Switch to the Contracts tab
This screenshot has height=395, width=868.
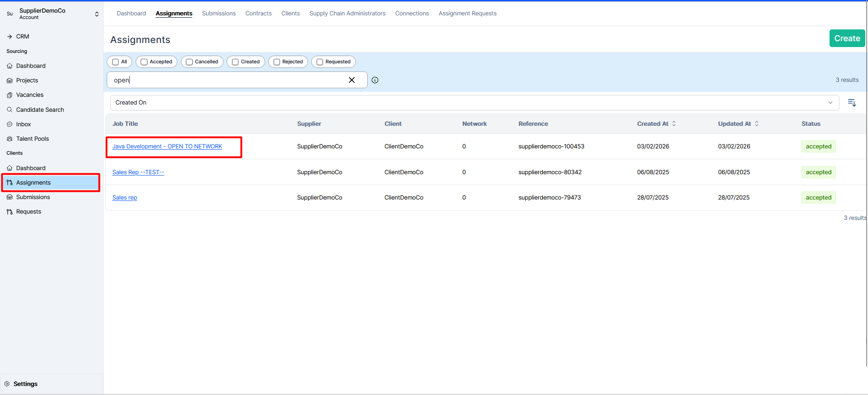(258, 14)
